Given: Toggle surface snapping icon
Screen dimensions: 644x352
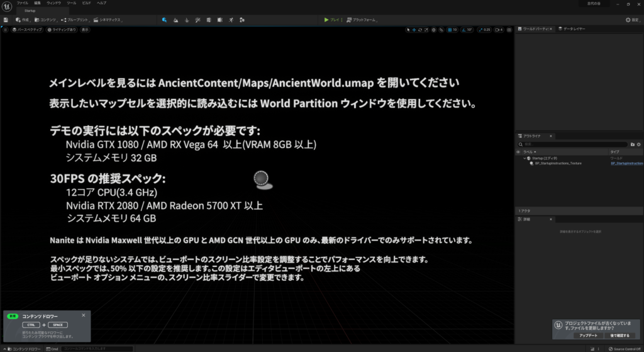Looking at the screenshot, I should (441, 30).
